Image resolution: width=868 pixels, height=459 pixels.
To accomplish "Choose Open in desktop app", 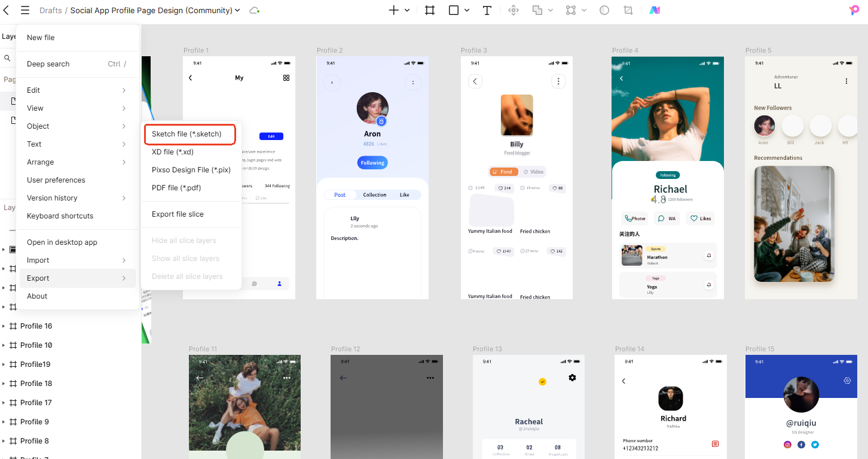I will pos(78,242).
